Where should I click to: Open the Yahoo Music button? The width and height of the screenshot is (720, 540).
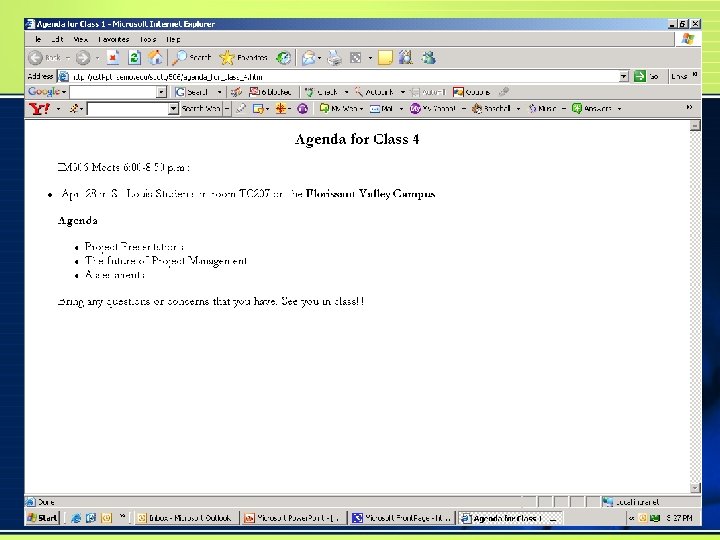tap(542, 109)
